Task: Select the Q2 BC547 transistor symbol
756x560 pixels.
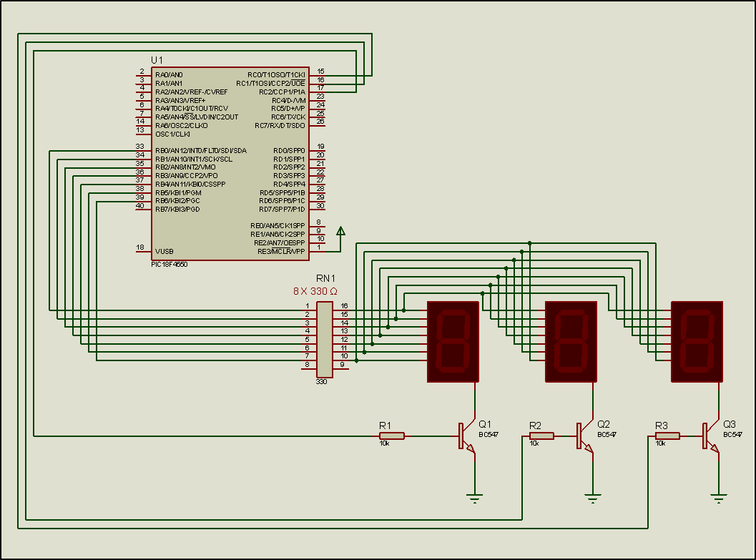Action: [x=584, y=436]
